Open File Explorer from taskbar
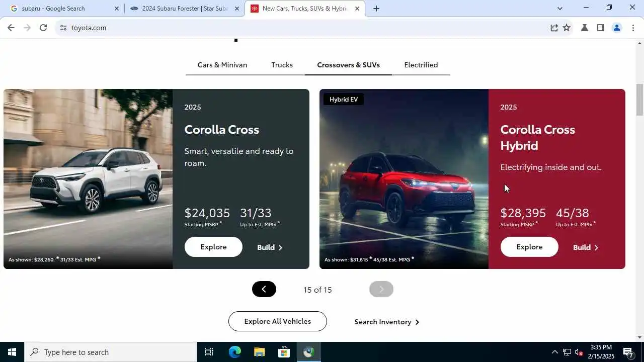 click(x=259, y=352)
